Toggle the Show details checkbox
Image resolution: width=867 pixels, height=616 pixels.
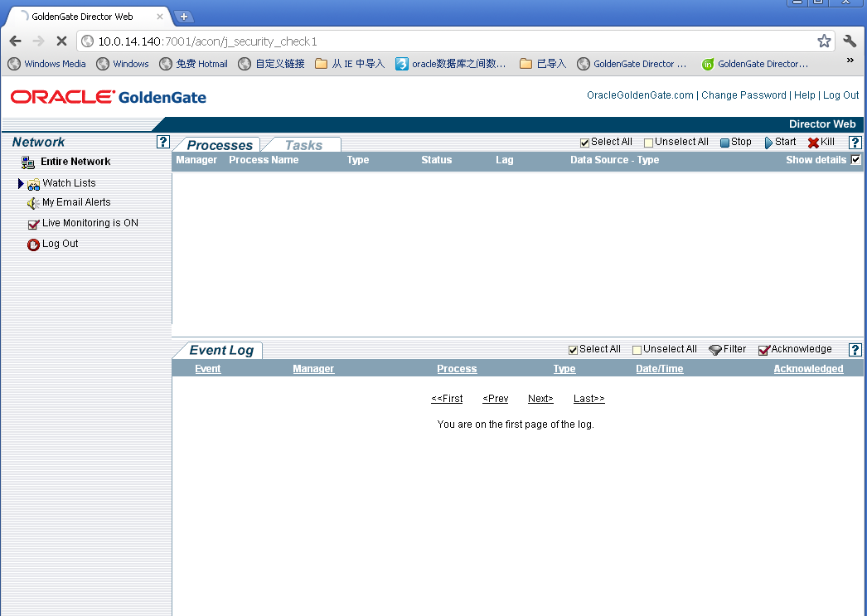[856, 160]
